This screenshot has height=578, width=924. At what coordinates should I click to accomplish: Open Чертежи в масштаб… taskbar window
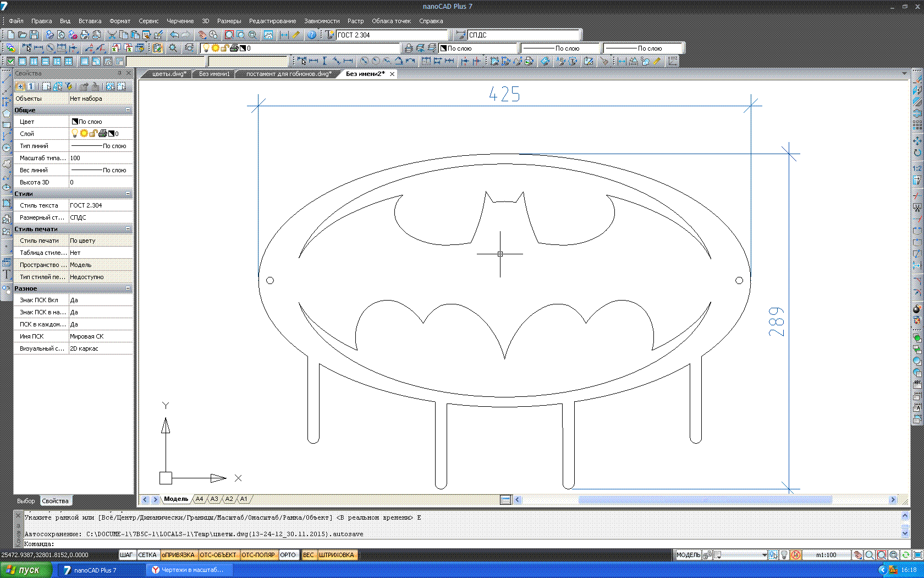point(190,570)
